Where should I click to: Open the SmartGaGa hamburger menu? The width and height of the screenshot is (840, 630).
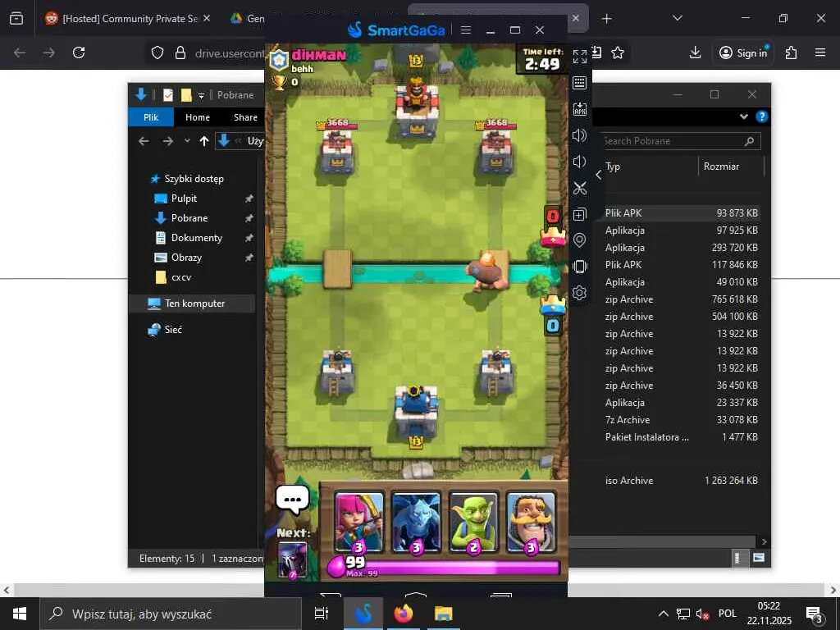(466, 30)
